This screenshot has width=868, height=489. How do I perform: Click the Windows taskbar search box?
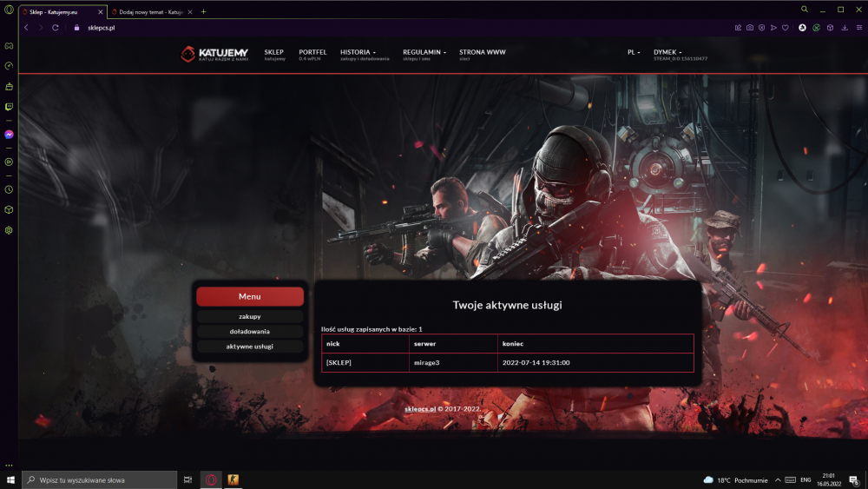pos(100,480)
